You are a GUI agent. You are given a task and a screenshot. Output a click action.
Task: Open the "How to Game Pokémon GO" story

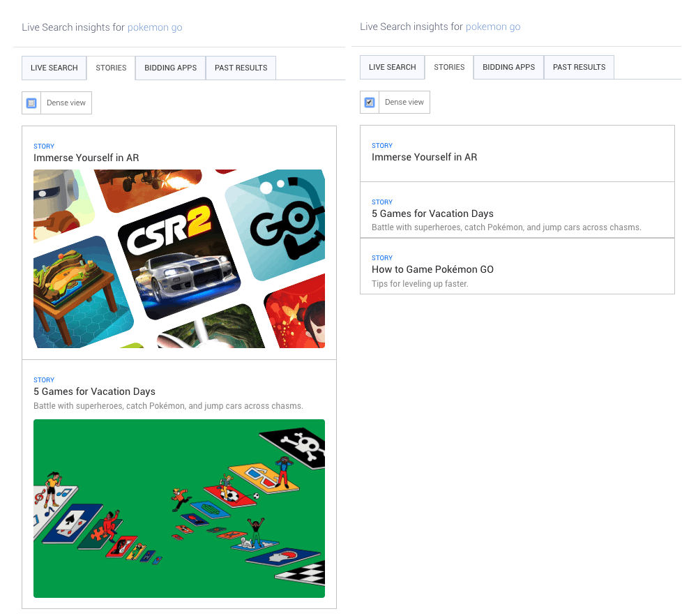(x=432, y=269)
